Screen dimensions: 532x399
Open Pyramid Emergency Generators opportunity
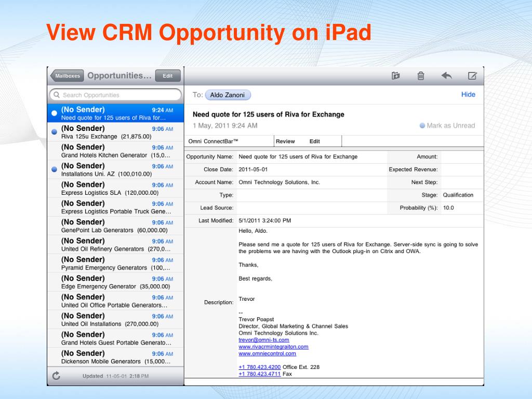115,263
